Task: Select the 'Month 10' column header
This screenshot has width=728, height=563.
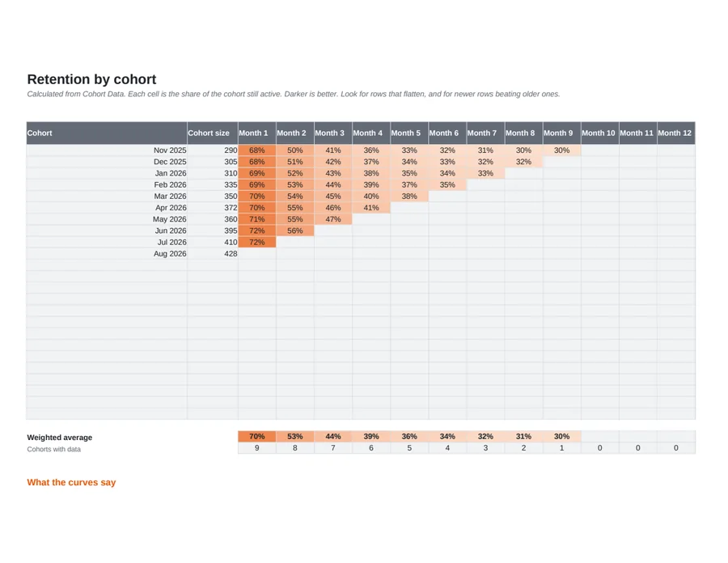Action: 600,133
